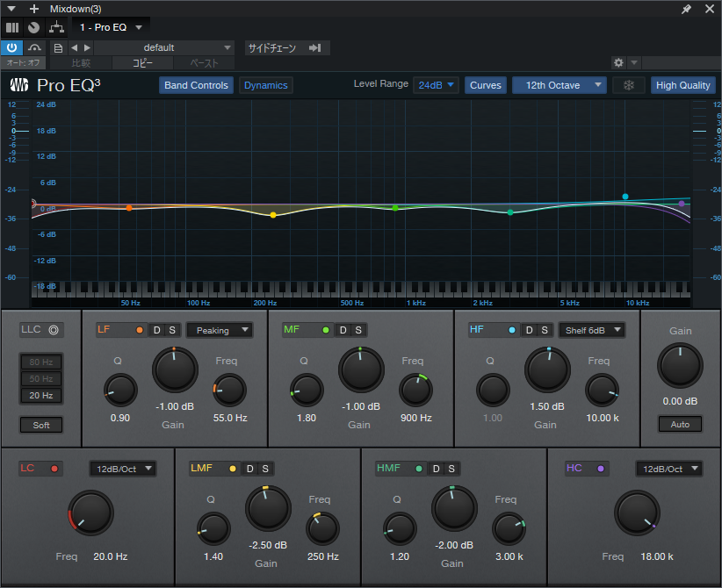Click the コピー copy button

point(142,62)
